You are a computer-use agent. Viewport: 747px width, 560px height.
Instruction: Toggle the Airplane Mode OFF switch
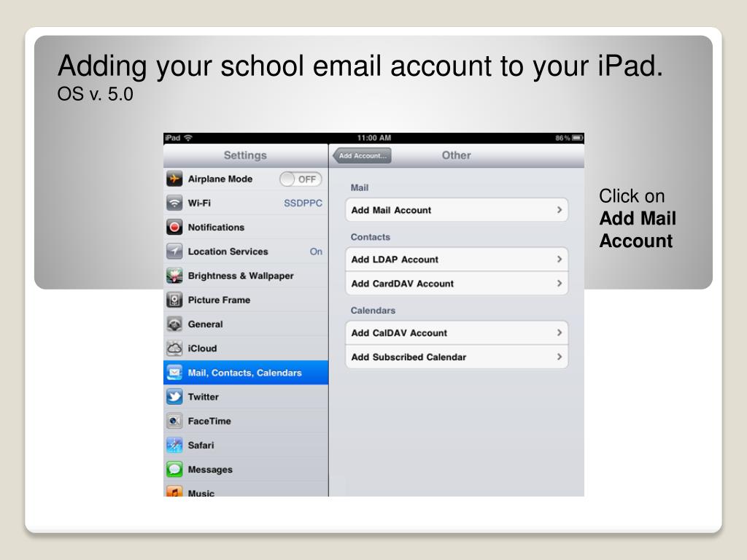301,179
